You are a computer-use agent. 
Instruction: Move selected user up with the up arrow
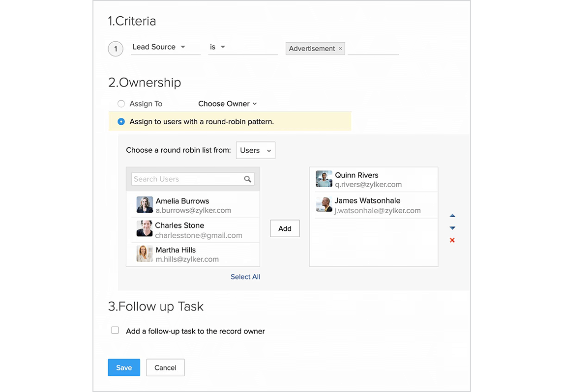(452, 216)
